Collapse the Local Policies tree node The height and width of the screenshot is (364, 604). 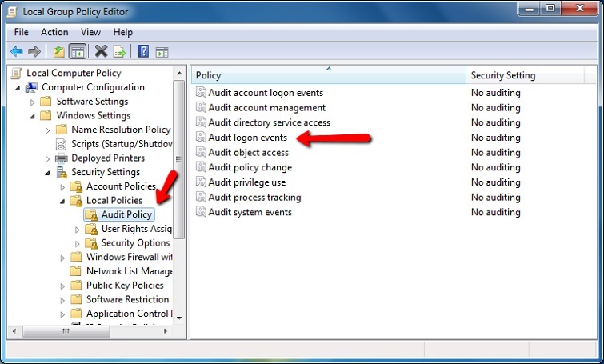[63, 201]
